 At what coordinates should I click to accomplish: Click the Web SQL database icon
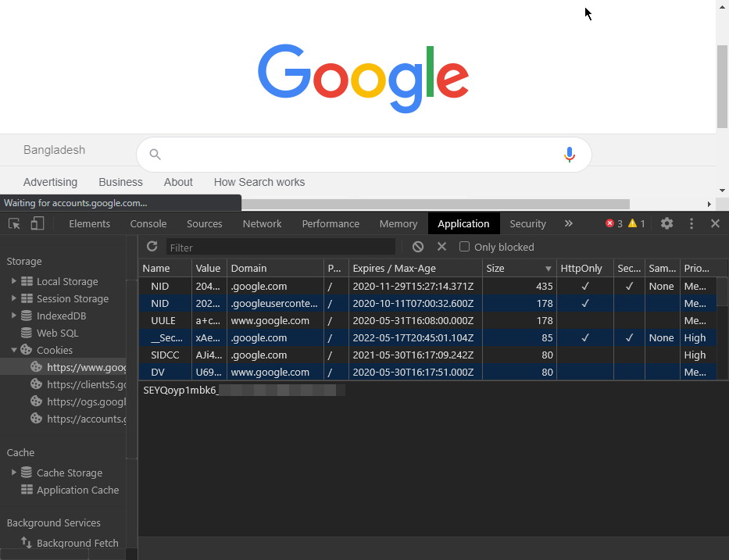(27, 333)
